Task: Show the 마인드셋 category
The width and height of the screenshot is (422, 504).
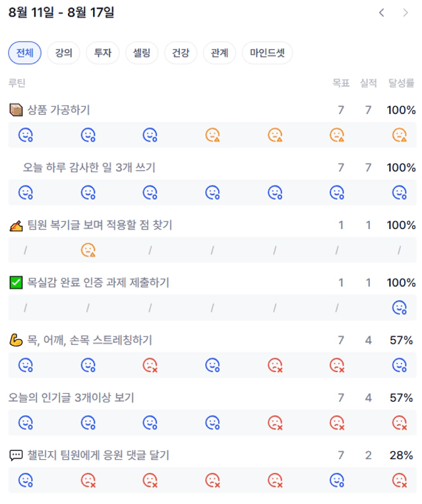Action: coord(267,53)
